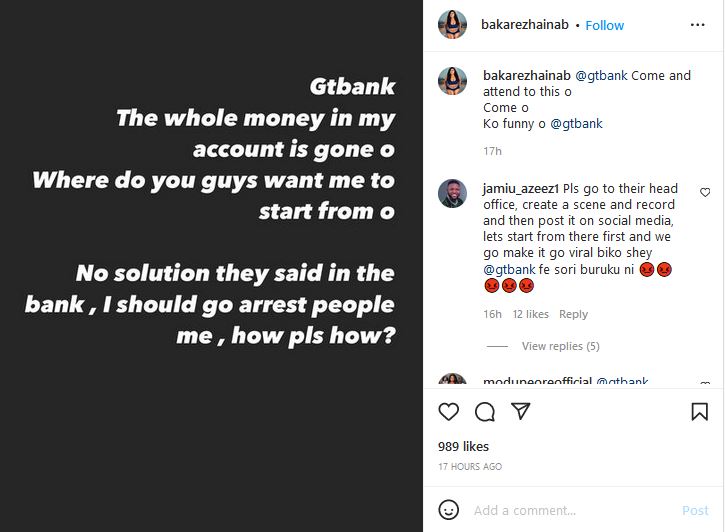Image resolution: width=725 pixels, height=532 pixels.
Task: Open the 989 likes list
Action: 463,446
